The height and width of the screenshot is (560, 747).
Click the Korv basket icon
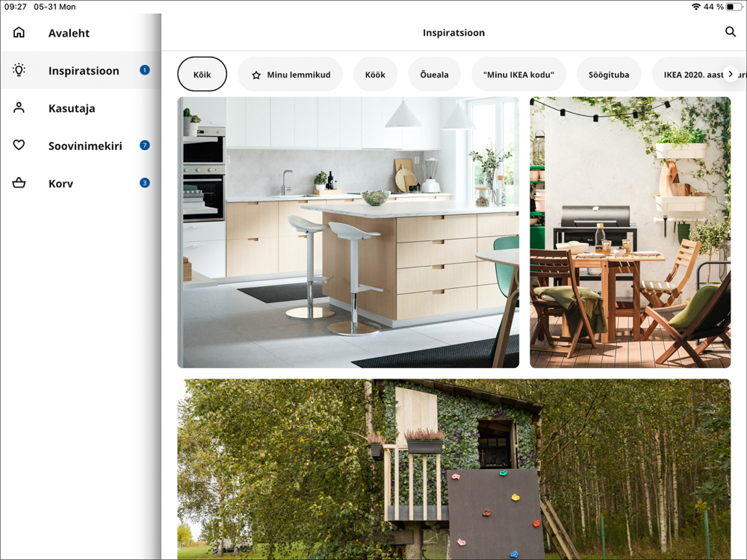pyautogui.click(x=19, y=183)
